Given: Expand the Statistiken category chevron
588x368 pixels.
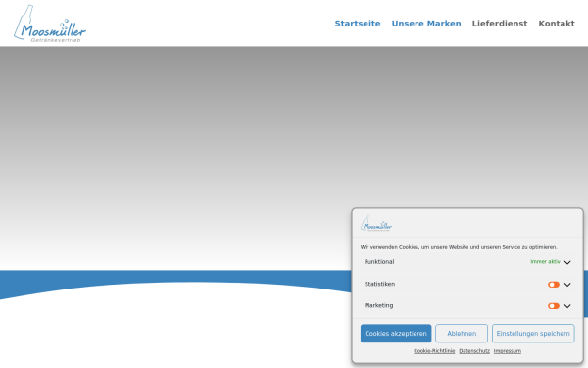Looking at the screenshot, I should pos(567,285).
